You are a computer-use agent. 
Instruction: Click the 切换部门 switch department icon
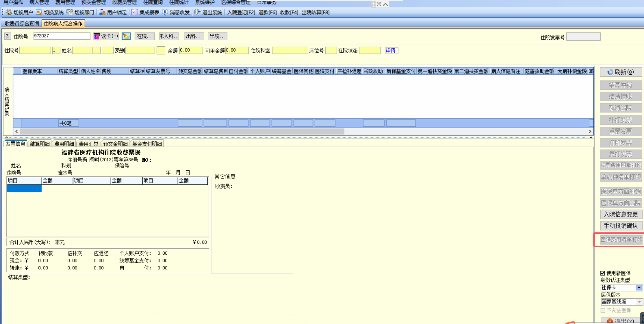(x=70, y=12)
